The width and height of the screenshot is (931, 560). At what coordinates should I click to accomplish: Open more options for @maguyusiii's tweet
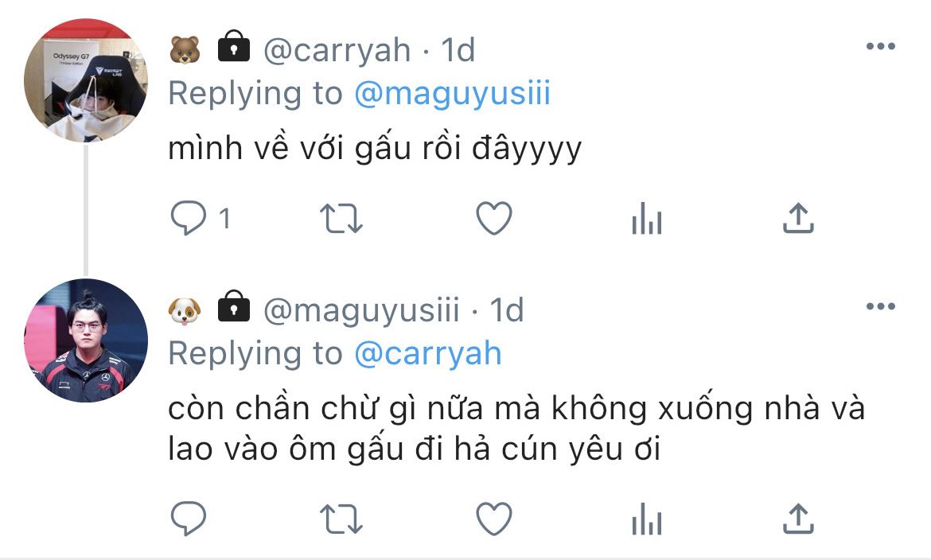pyautogui.click(x=881, y=306)
